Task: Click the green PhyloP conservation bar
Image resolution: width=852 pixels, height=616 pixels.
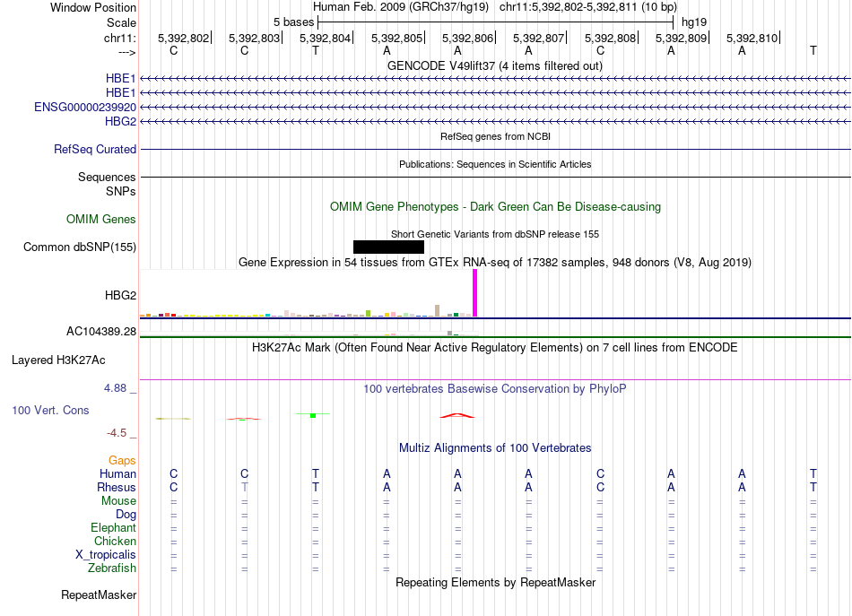Action: (x=313, y=415)
